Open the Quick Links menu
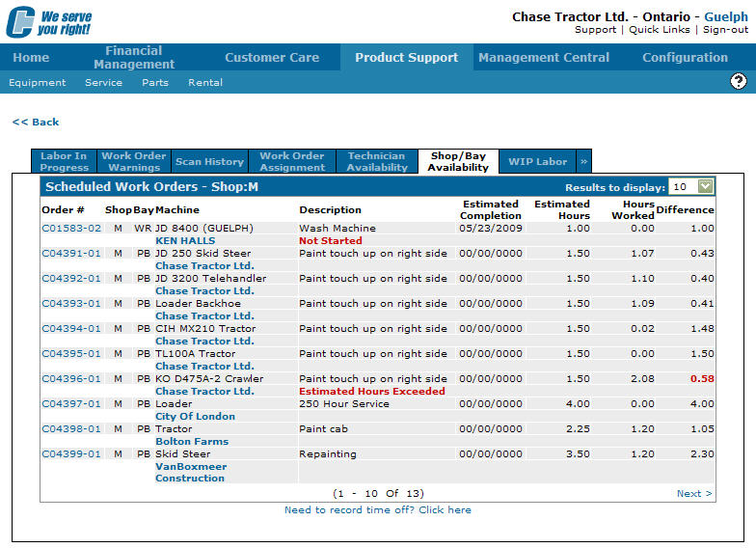 pos(659,30)
